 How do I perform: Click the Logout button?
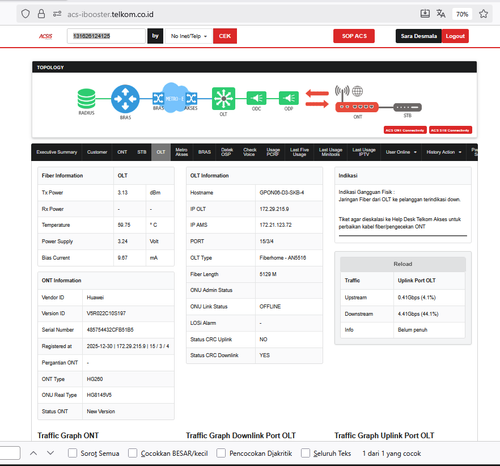pyautogui.click(x=455, y=36)
